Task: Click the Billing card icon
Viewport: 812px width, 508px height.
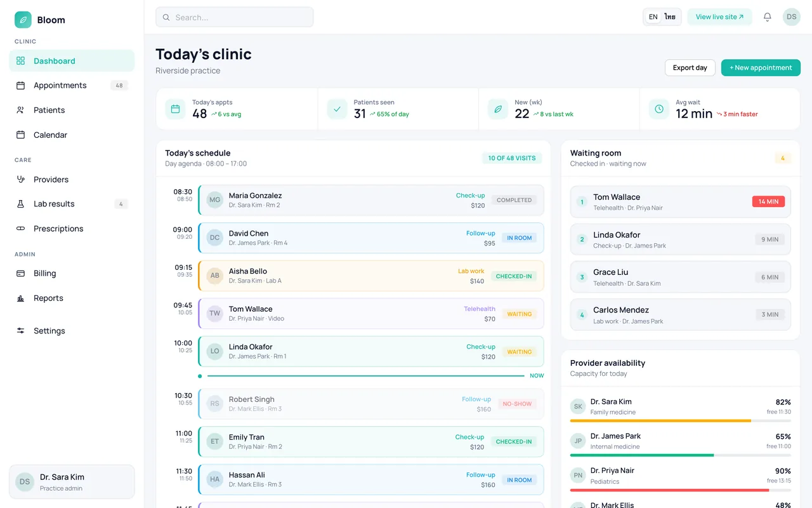Action: (20, 273)
